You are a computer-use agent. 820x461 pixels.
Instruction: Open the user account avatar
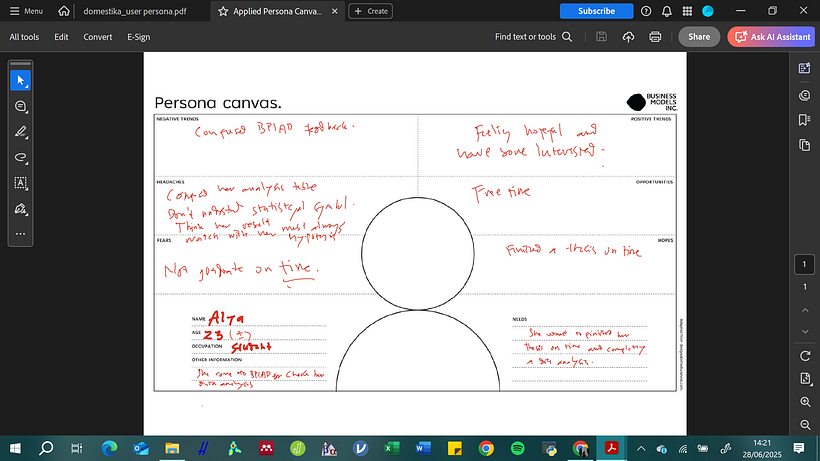[x=708, y=11]
